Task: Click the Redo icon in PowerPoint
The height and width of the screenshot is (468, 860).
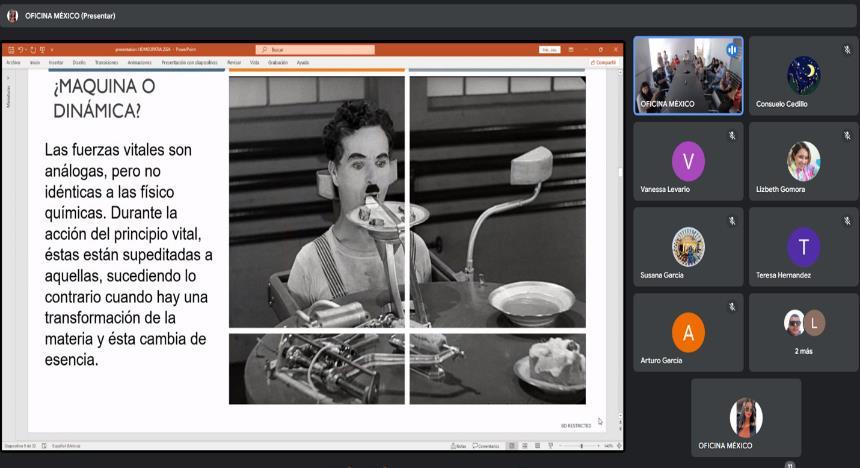Action: (32, 50)
